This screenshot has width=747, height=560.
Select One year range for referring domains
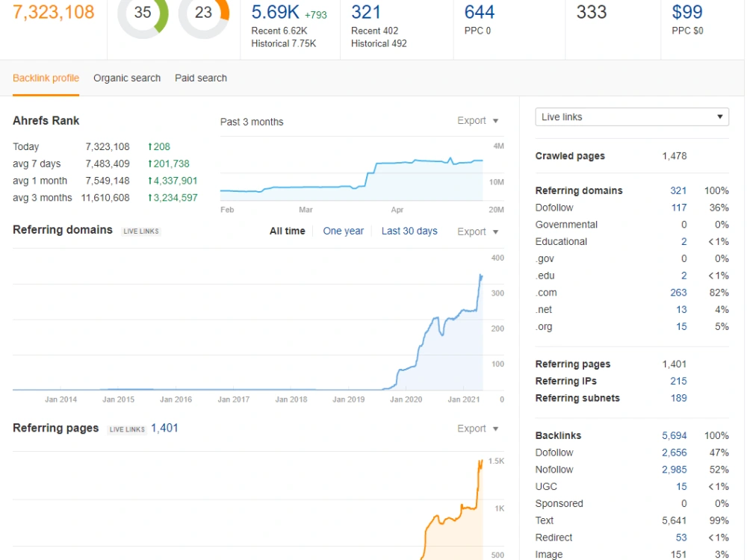[343, 231]
